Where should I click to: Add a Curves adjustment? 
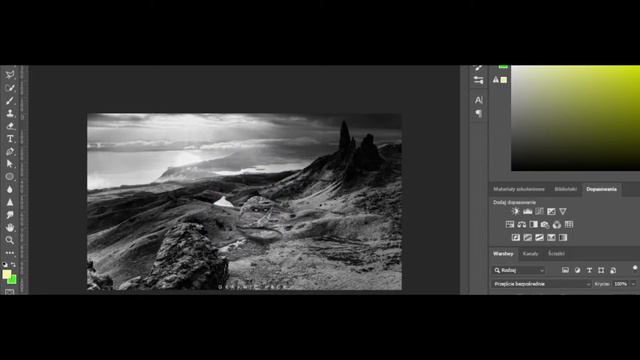coord(539,211)
